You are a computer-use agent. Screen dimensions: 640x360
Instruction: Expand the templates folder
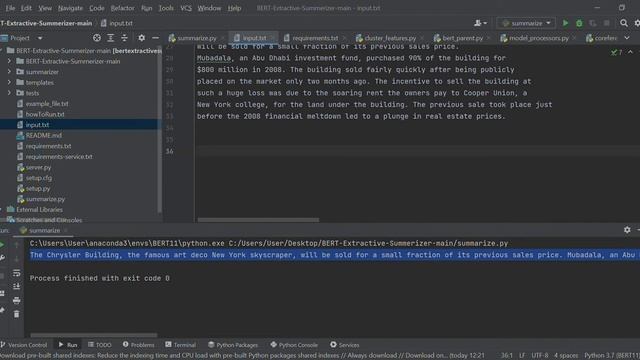9,82
